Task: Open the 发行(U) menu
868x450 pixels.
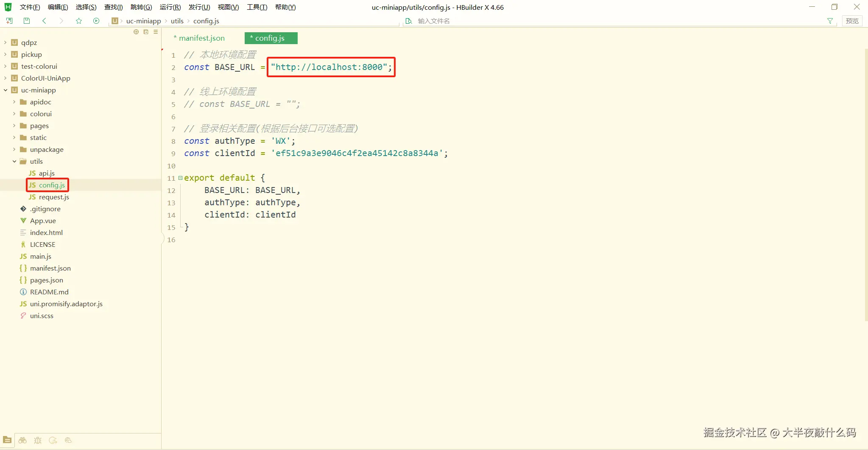Action: click(199, 7)
